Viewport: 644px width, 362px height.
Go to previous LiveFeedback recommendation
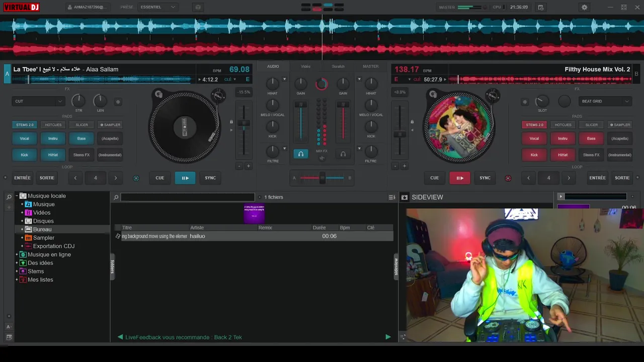(x=120, y=337)
